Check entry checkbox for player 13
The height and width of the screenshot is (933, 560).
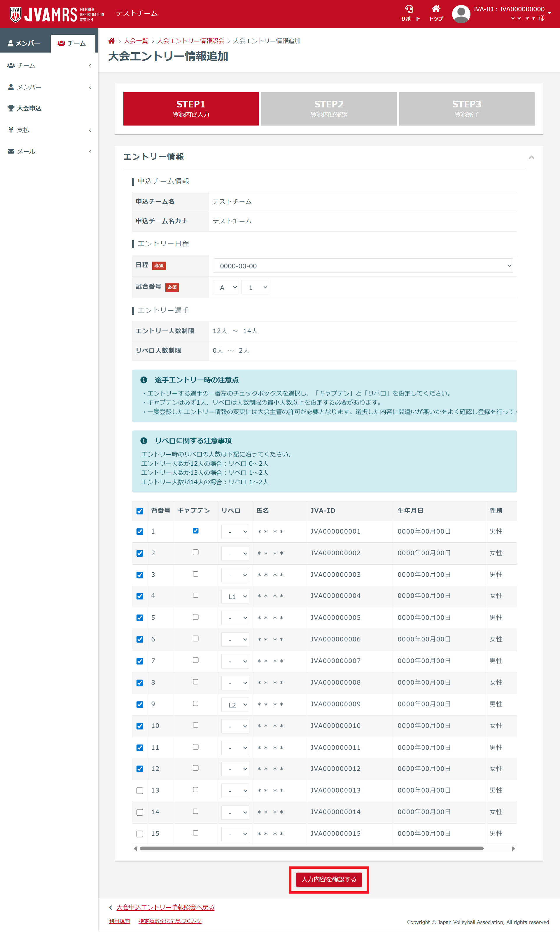140,791
